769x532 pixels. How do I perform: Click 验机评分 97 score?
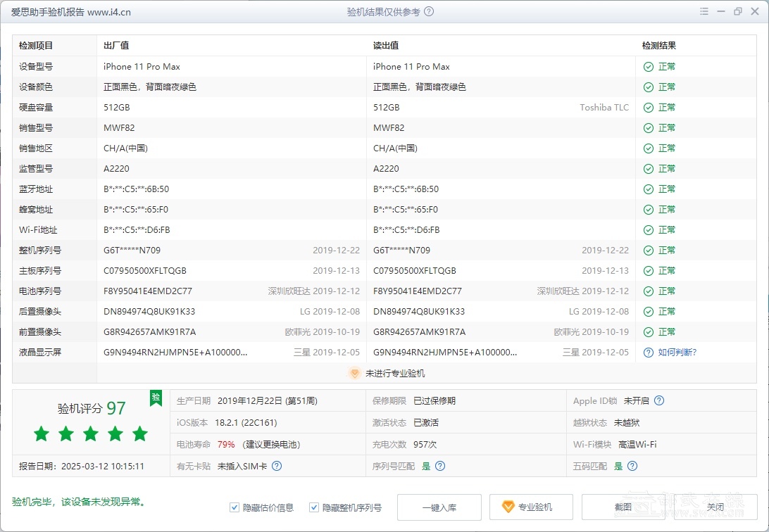pyautogui.click(x=92, y=408)
